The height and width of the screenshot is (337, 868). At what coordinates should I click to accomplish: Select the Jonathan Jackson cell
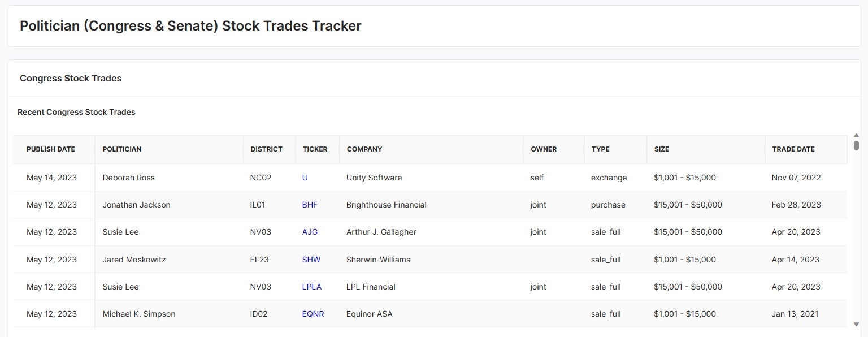pyautogui.click(x=169, y=205)
